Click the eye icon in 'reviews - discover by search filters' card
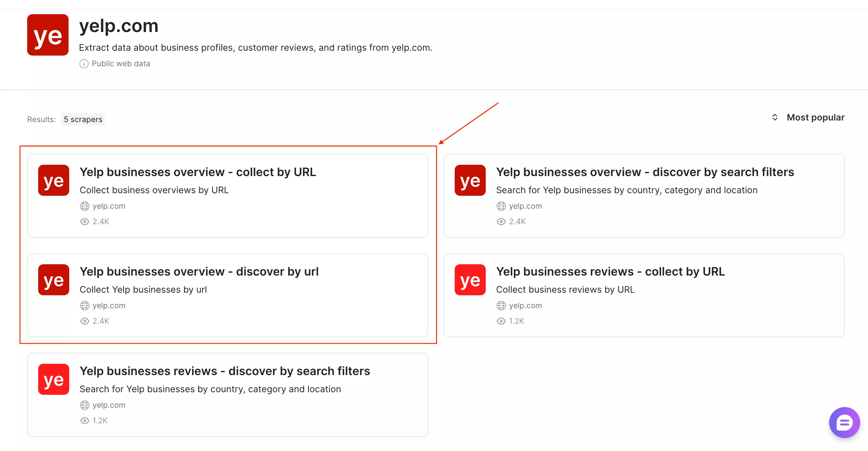 point(85,421)
